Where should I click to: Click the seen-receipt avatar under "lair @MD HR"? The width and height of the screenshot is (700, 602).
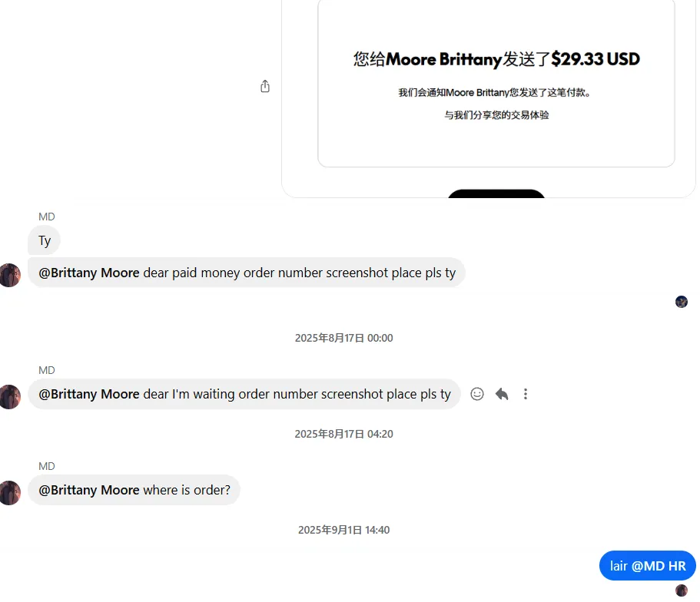click(x=682, y=590)
